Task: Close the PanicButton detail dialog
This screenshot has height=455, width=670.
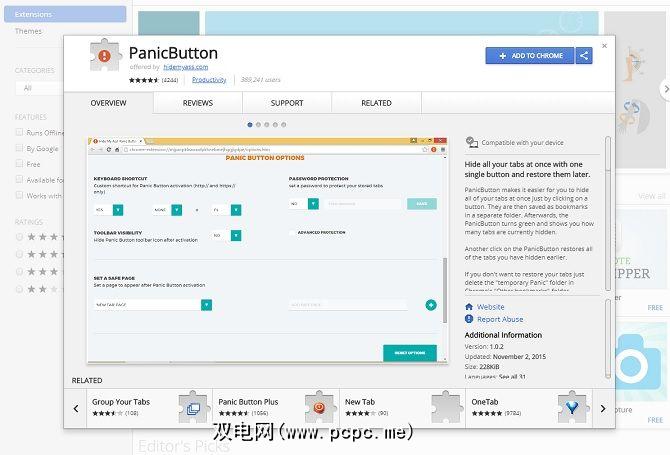Action: [604, 46]
